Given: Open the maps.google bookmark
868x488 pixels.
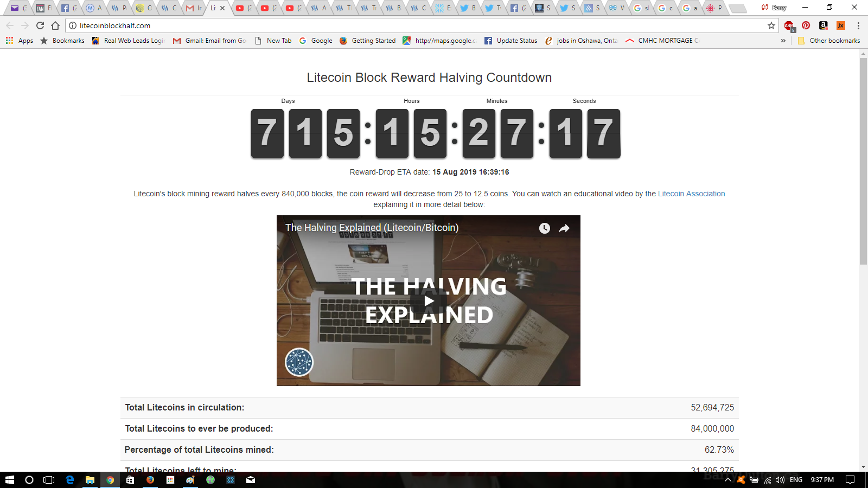Looking at the screenshot, I should tap(439, 41).
